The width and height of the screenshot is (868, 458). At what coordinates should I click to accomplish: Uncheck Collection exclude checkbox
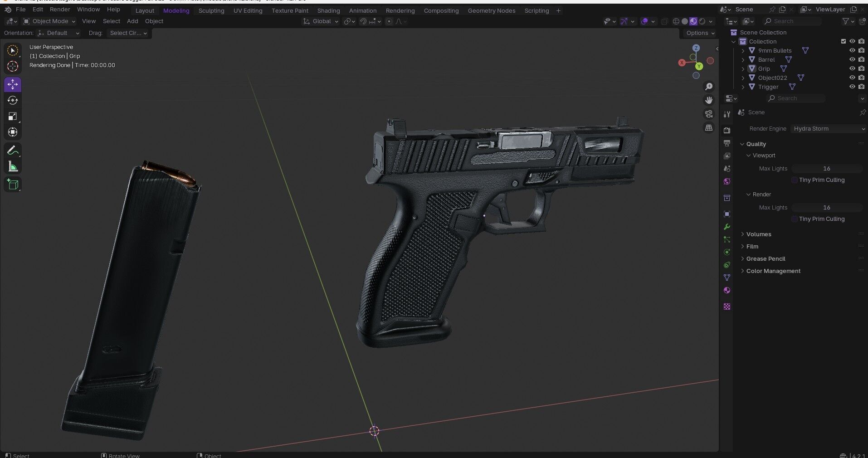pyautogui.click(x=844, y=41)
